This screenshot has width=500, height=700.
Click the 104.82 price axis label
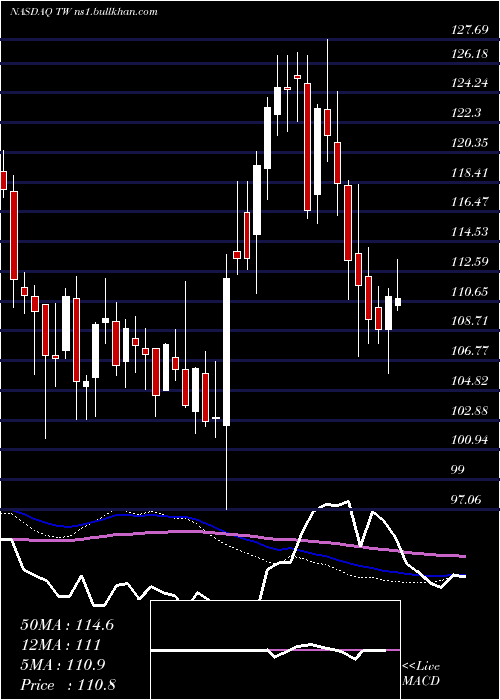[x=468, y=381]
